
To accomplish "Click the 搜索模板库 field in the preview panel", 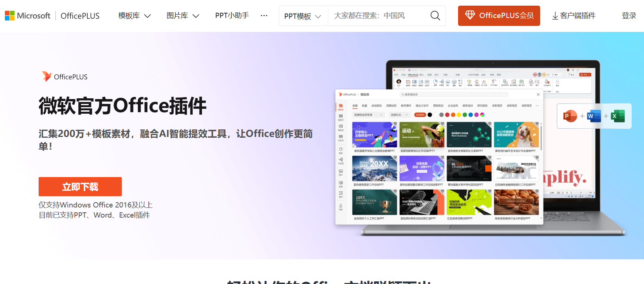I will click(454, 95).
